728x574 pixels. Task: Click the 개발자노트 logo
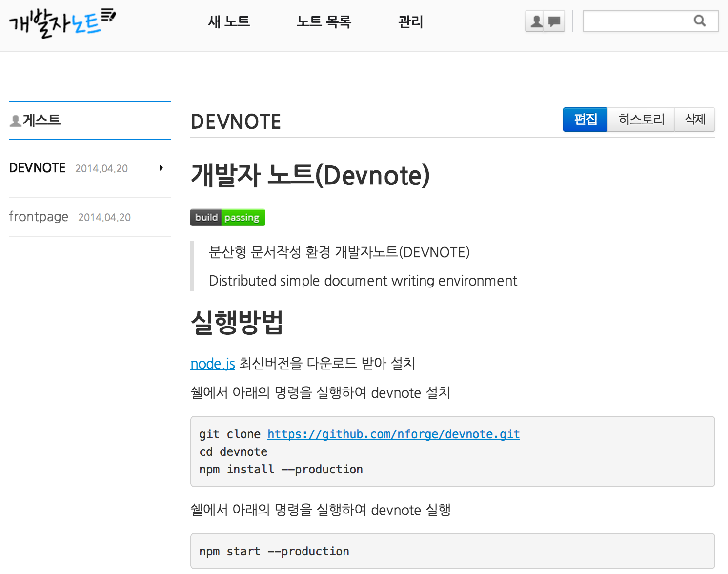(62, 22)
